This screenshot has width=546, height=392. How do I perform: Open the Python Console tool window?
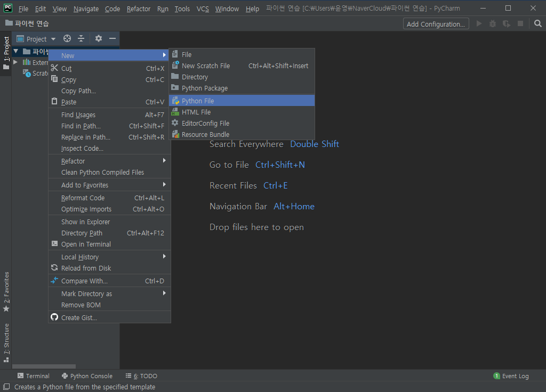click(x=87, y=375)
